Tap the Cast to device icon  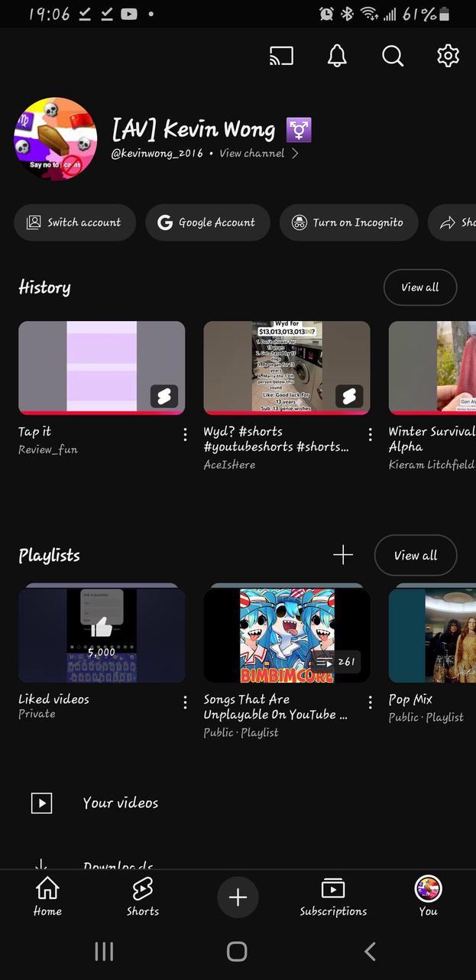point(281,56)
